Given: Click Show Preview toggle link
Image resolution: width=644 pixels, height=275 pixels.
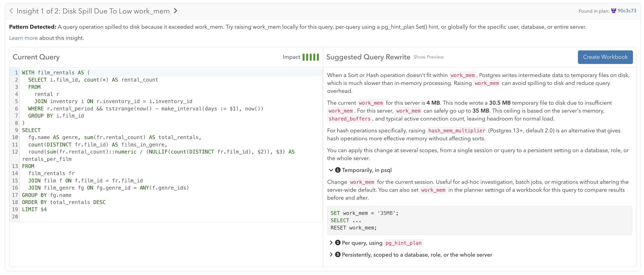Looking at the screenshot, I should click(x=428, y=57).
